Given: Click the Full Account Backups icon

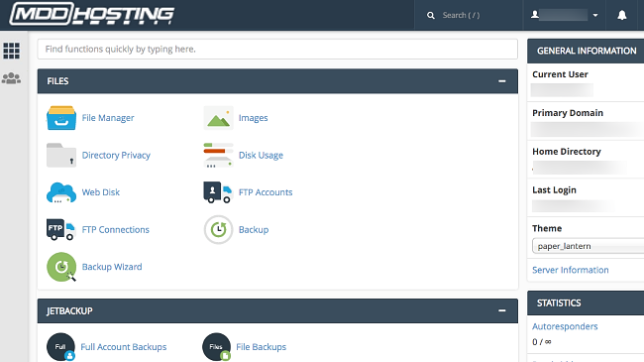Looking at the screenshot, I should click(60, 347).
